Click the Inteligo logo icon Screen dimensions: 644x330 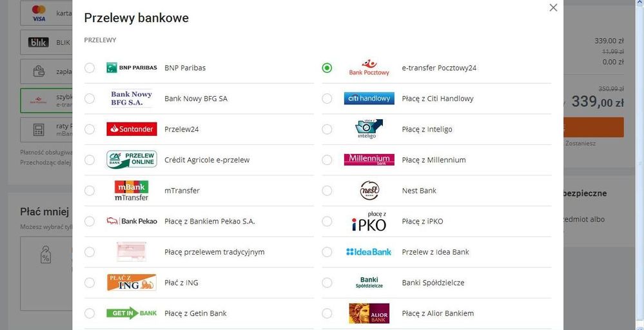(369, 129)
